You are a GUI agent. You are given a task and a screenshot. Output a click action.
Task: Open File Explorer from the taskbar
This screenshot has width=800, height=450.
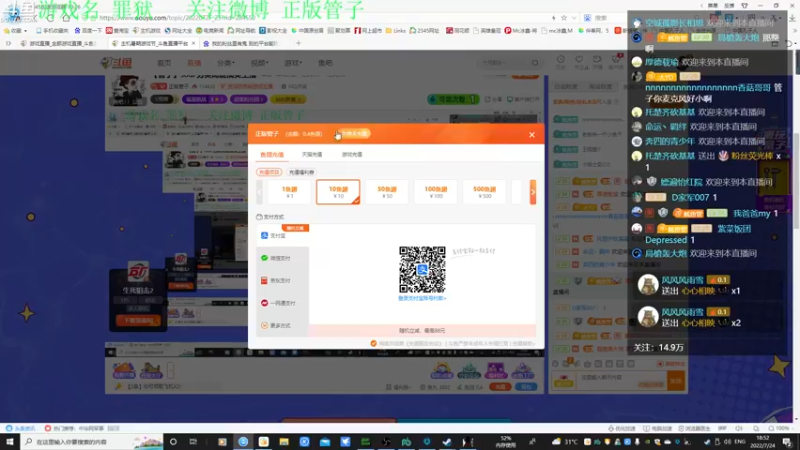coord(284,441)
